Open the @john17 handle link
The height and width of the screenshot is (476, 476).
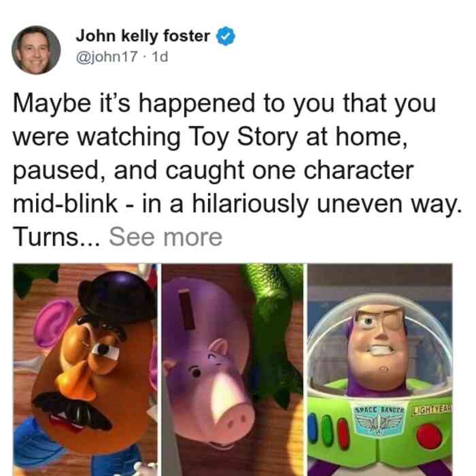(x=107, y=56)
